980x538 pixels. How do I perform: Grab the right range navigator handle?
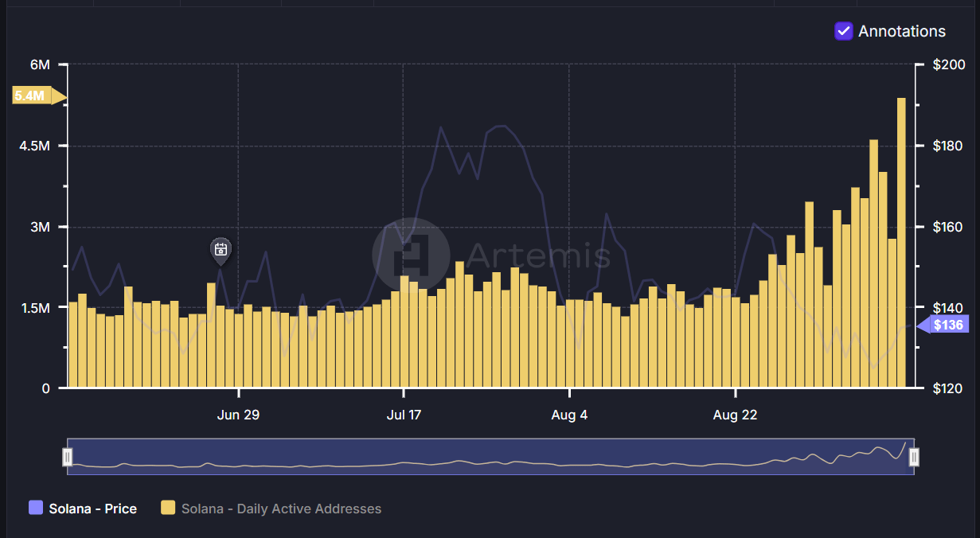click(x=914, y=457)
